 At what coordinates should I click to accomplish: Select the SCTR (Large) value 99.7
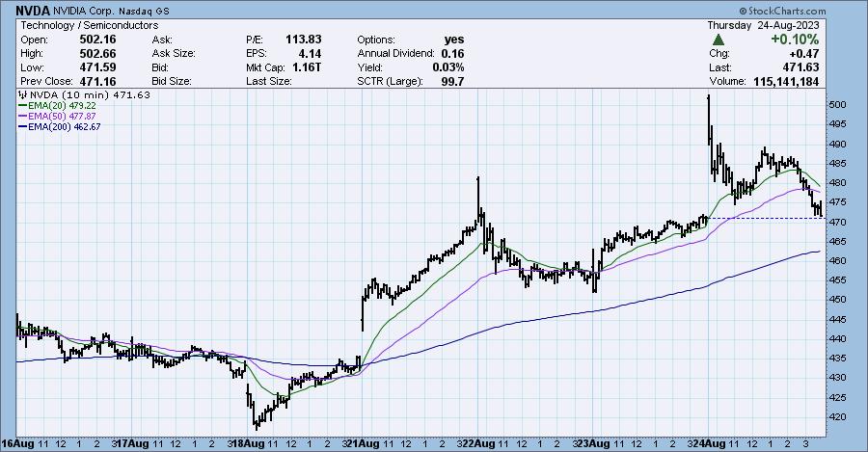click(453, 81)
